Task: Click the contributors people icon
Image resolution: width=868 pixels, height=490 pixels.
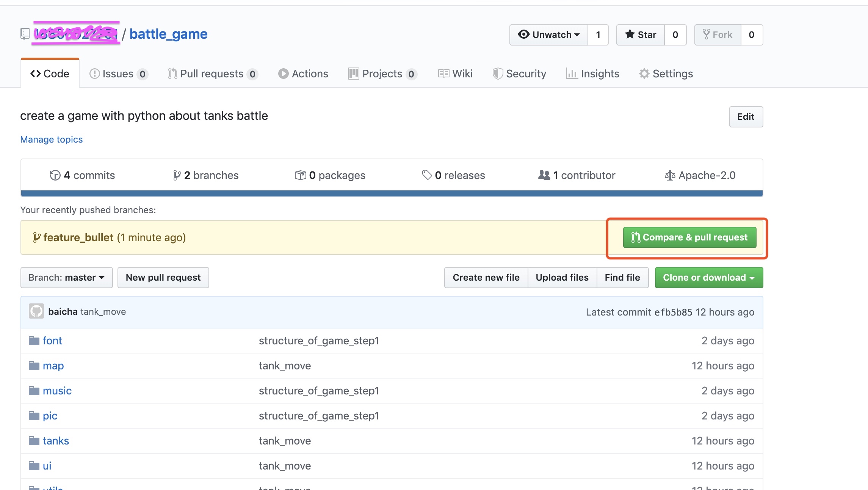Action: 544,175
